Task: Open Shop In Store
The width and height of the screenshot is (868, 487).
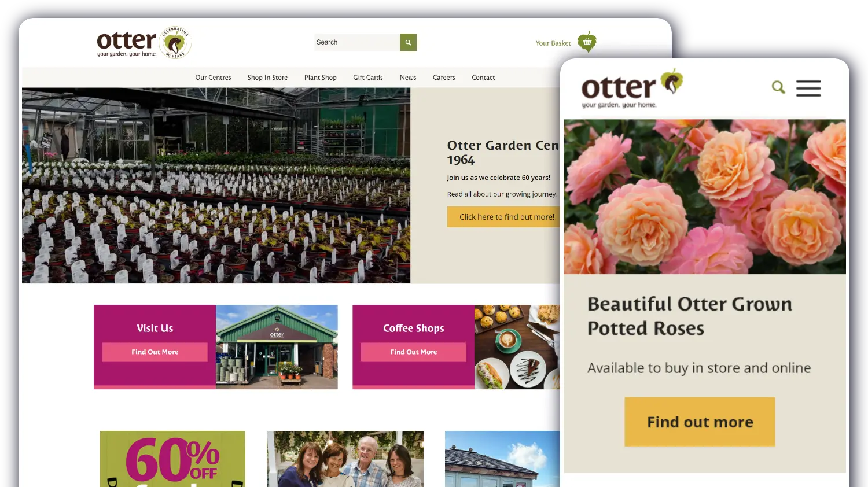Action: 267,77
